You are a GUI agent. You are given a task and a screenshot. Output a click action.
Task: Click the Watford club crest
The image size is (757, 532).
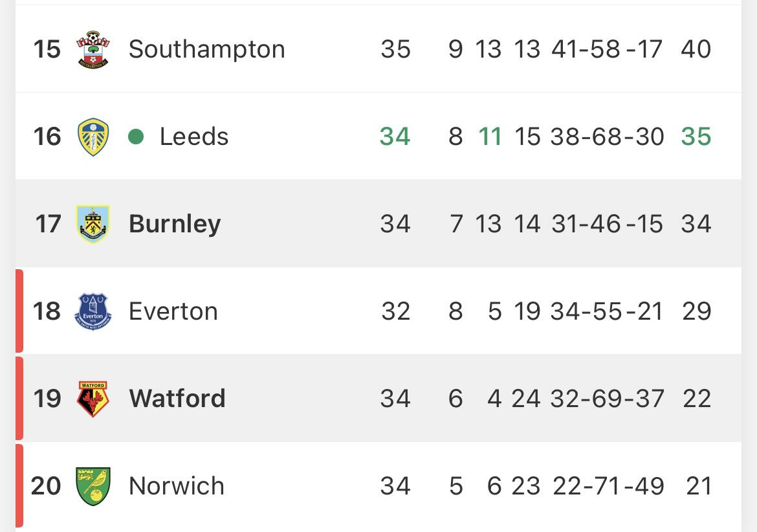coord(93,399)
